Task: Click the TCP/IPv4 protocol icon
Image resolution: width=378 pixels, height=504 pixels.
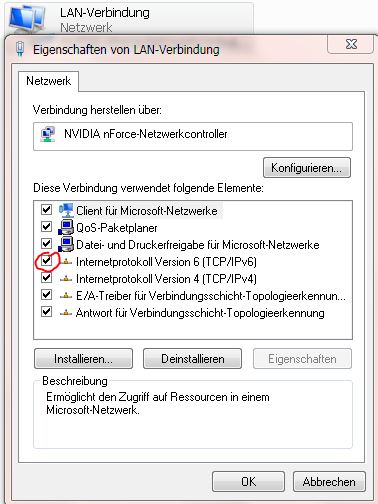Action: [x=66, y=279]
